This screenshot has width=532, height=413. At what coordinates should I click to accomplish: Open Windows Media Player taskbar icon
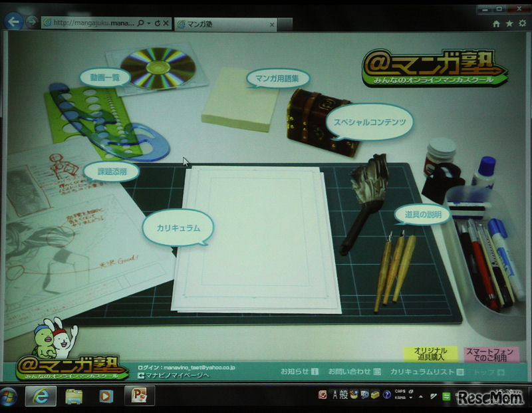106,396
